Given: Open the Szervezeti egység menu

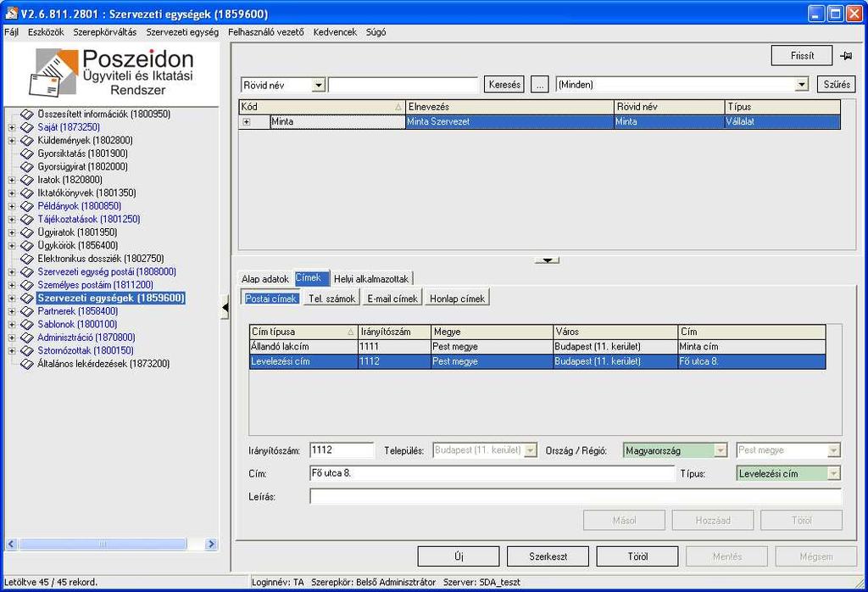Looking at the screenshot, I should coord(182,32).
